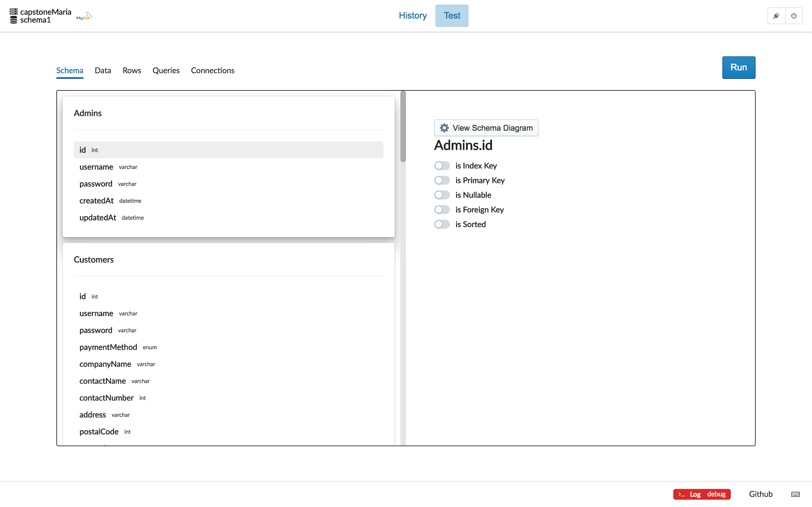The width and height of the screenshot is (812, 507).
Task: Click the gear icon on View Schema Diagram
Action: pos(444,128)
